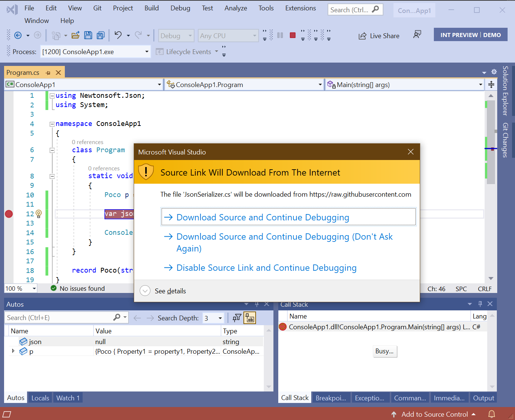The image size is (515, 420).
Task: Click the Busy... button in Call Stack
Action: [385, 351]
